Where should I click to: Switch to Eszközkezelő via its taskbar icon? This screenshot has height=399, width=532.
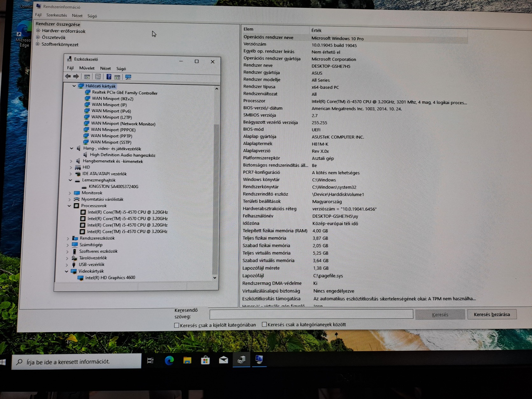[x=241, y=360]
